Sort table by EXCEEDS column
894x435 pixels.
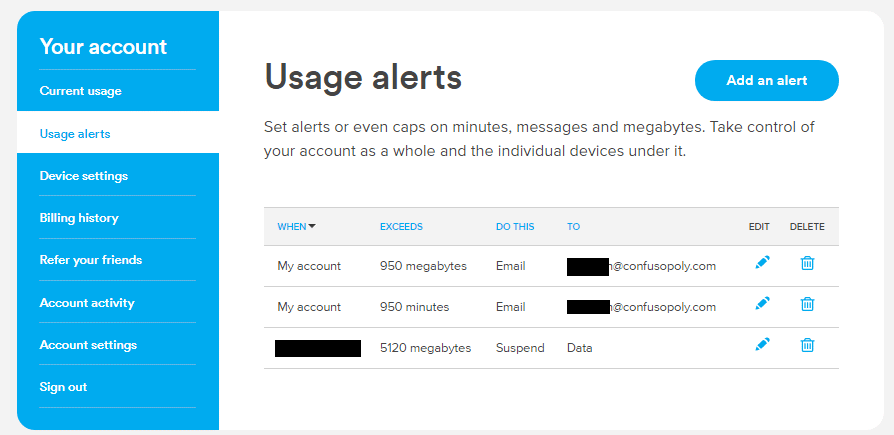pos(401,226)
